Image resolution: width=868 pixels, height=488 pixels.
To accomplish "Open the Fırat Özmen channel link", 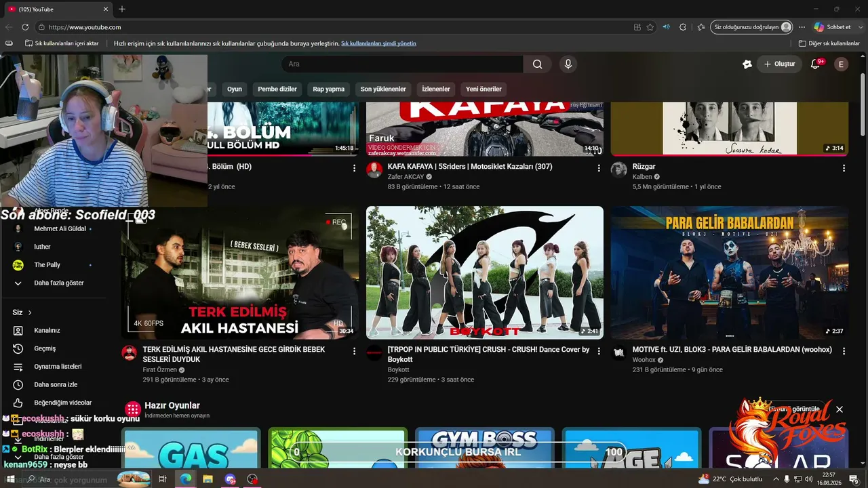I will click(160, 370).
